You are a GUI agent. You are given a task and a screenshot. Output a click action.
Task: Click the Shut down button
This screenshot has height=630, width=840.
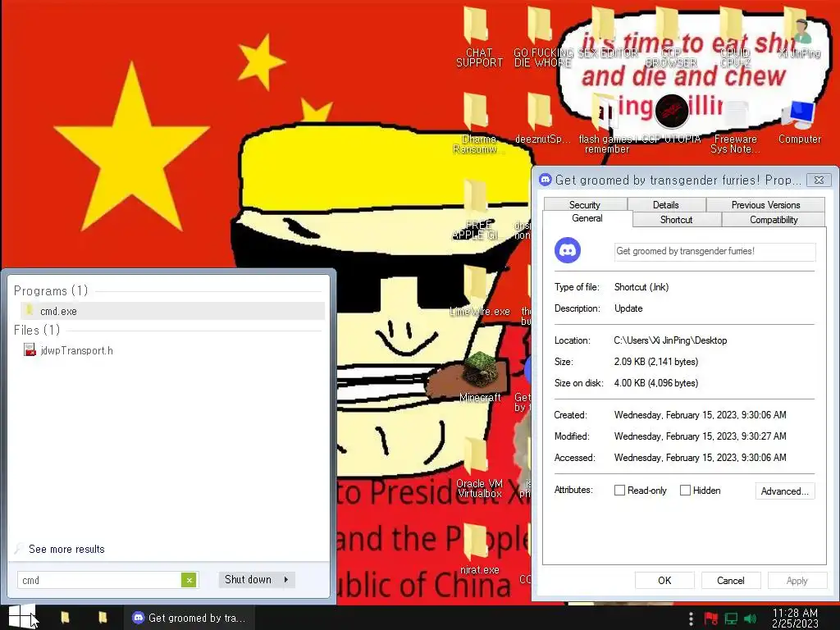coord(248,580)
